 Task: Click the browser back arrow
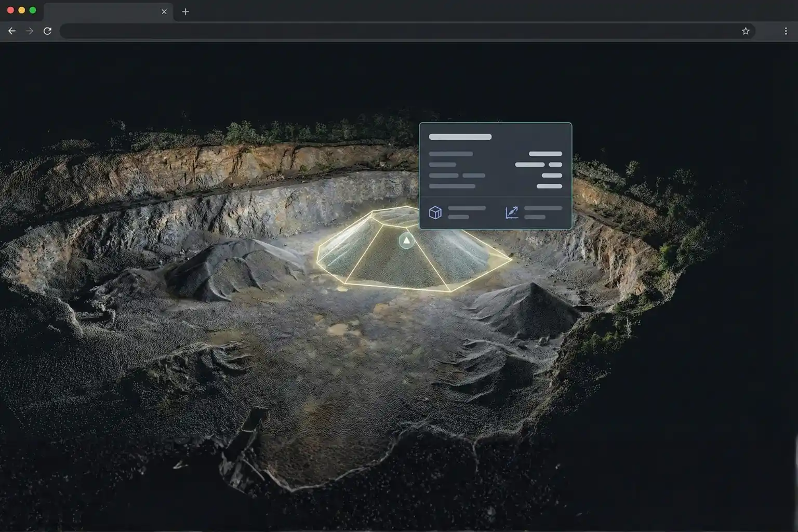coord(12,31)
